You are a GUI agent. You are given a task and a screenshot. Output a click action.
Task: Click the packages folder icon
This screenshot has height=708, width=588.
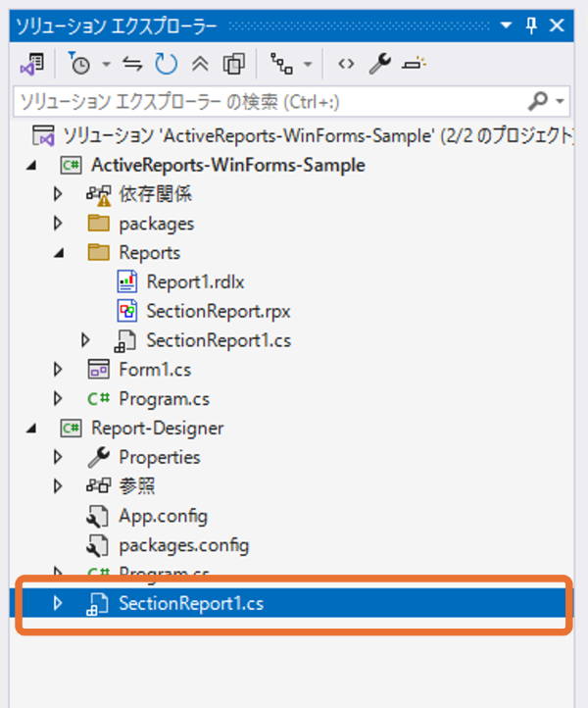[x=98, y=223]
